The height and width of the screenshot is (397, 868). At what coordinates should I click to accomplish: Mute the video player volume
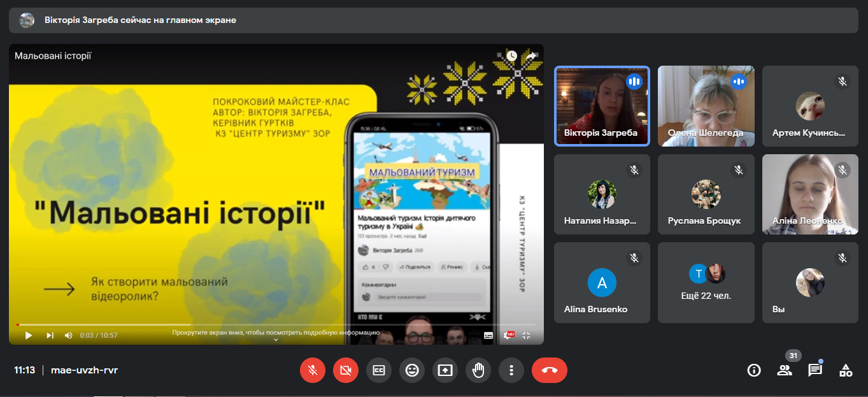(69, 335)
